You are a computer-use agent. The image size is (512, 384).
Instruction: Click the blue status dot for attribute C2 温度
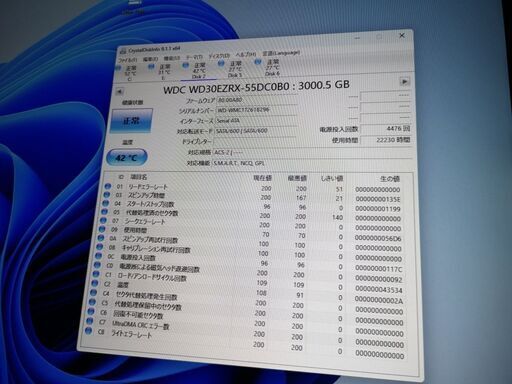tap(94, 284)
